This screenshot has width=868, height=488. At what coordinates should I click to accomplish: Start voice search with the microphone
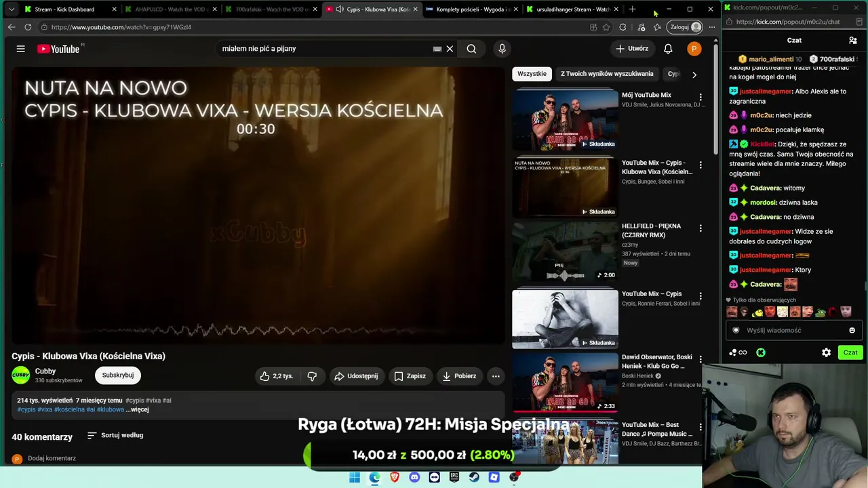click(502, 49)
